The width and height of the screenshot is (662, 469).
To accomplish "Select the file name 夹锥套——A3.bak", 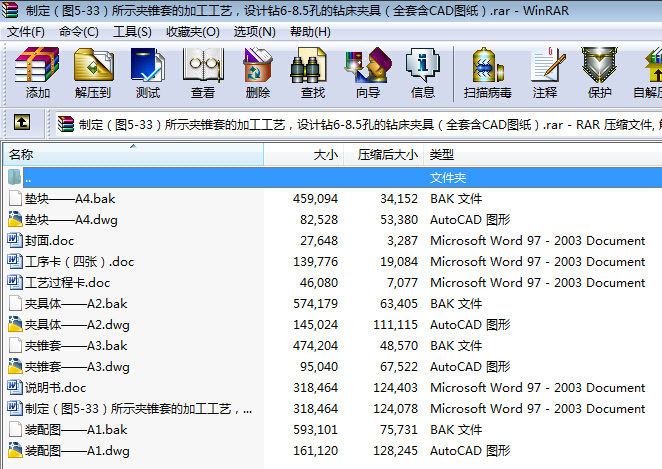I will (76, 346).
